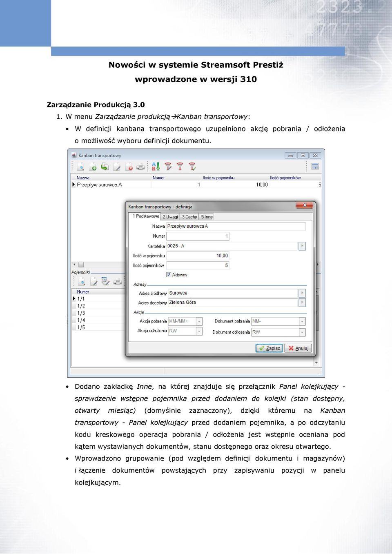Click the print icon in main toolbar
The height and width of the screenshot is (554, 392).
140,167
